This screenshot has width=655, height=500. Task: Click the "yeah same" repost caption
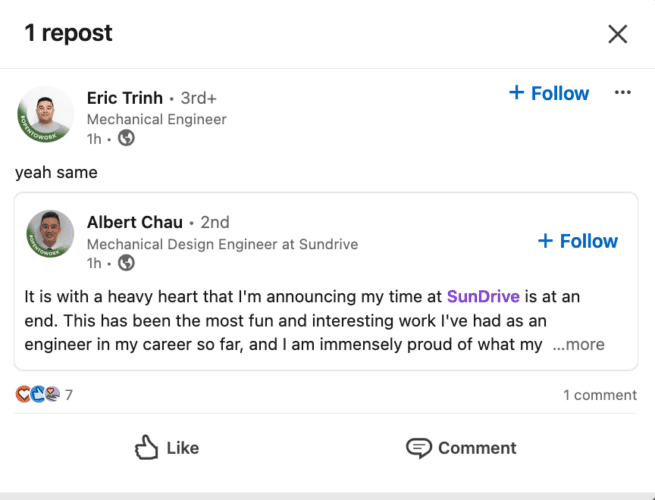tap(56, 172)
